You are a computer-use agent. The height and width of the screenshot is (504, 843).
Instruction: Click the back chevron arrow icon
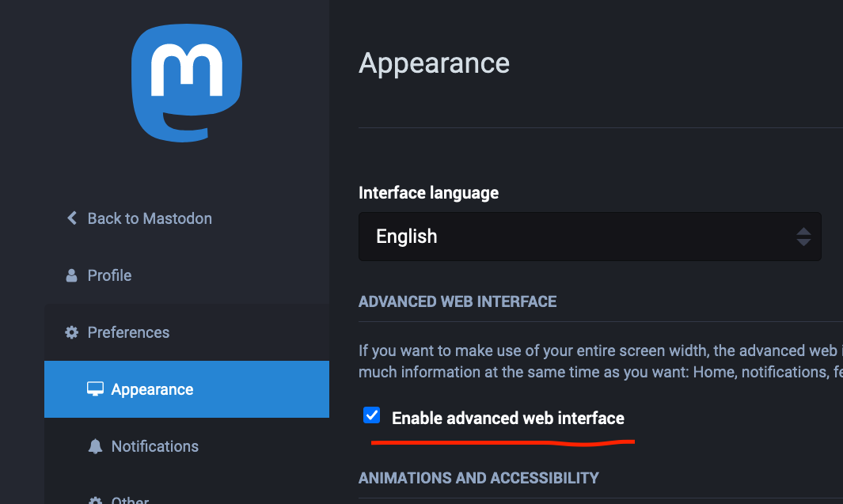click(72, 218)
